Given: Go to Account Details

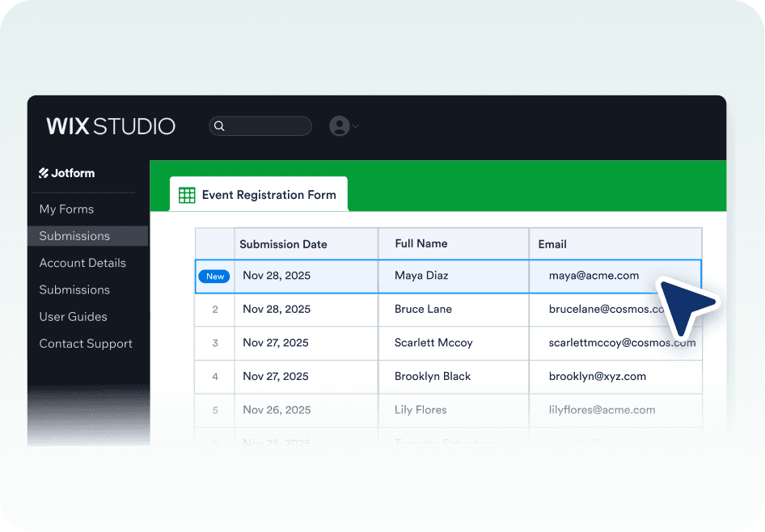Looking at the screenshot, I should pos(82,263).
